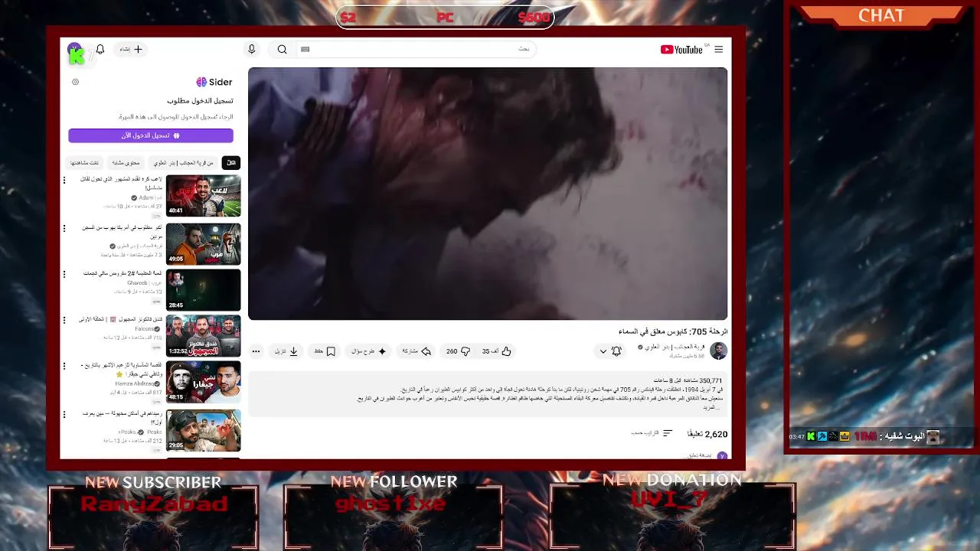Open options menu for Falcons 1:32:52 video
Viewport: 980px width, 551px height.
(64, 320)
